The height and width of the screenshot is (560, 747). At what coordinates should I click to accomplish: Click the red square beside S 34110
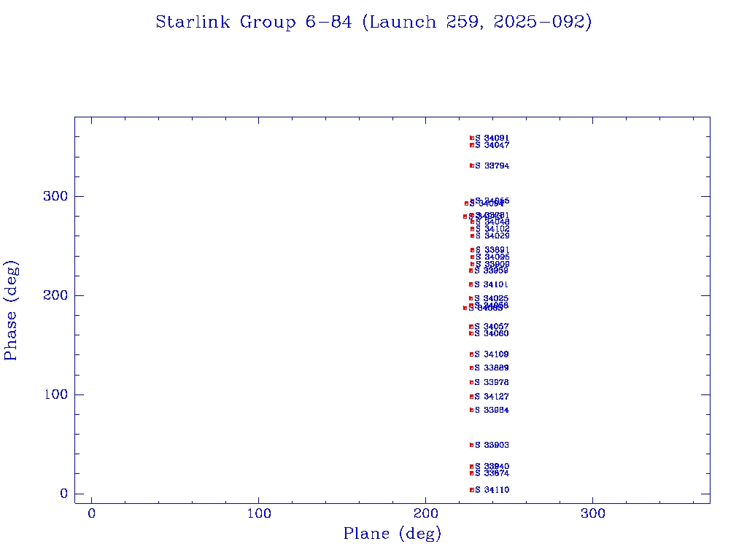[x=472, y=490]
